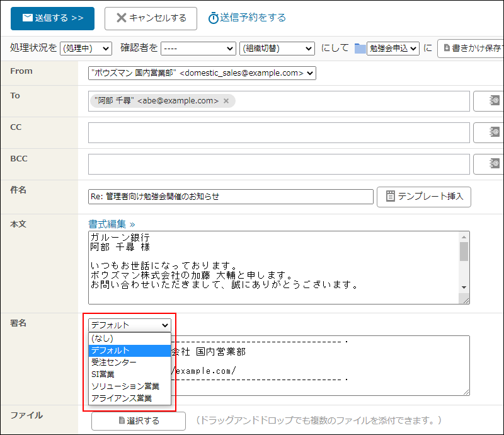This screenshot has height=435, width=504.
Task: Remove the recipient 阿部 千尋 chip
Action: (x=226, y=100)
